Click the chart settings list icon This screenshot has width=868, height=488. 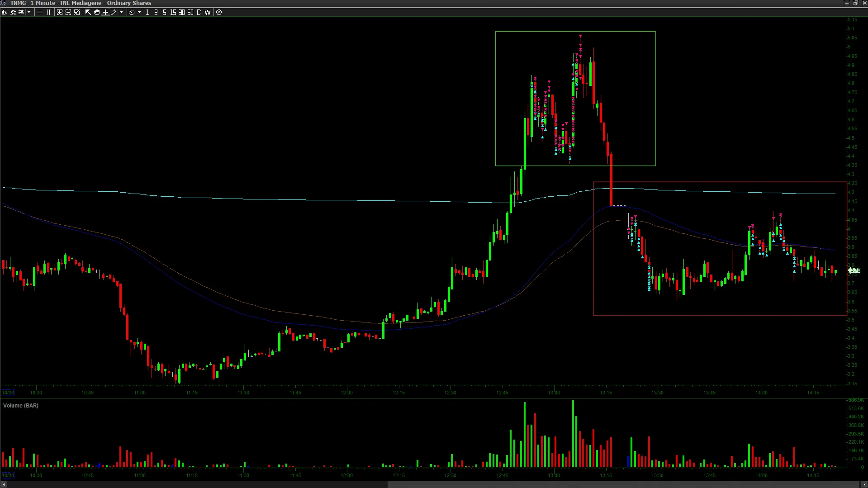21,12
